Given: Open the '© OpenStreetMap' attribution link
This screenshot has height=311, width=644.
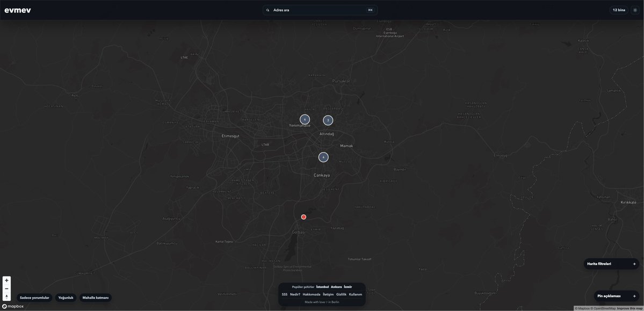Looking at the screenshot, I should [x=603, y=308].
